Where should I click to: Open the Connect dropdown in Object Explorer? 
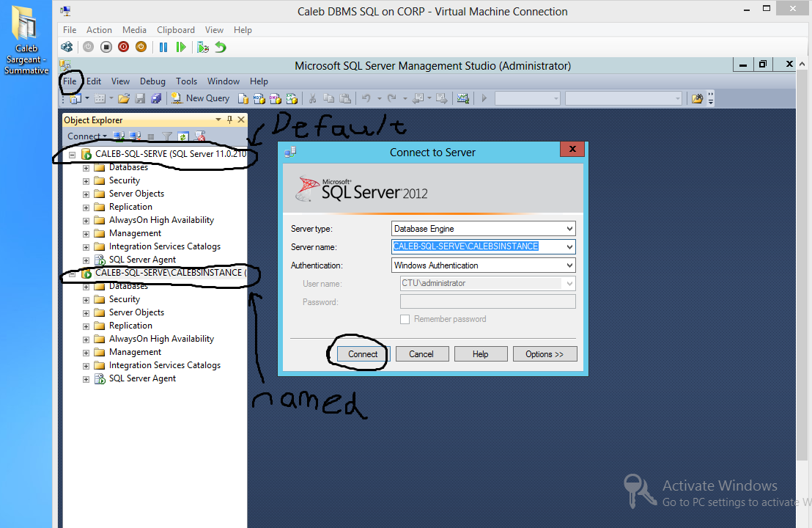(x=87, y=136)
